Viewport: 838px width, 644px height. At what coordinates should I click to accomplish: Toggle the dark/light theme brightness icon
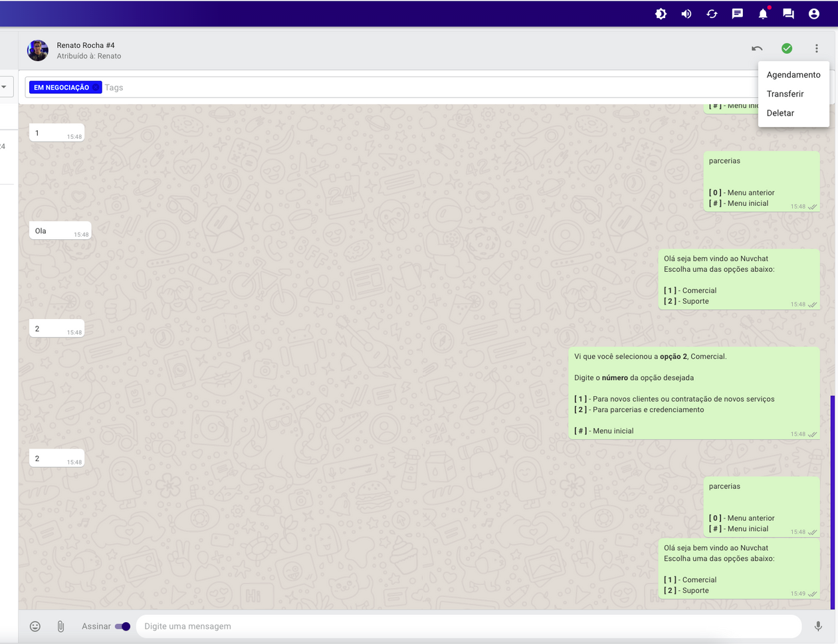661,14
